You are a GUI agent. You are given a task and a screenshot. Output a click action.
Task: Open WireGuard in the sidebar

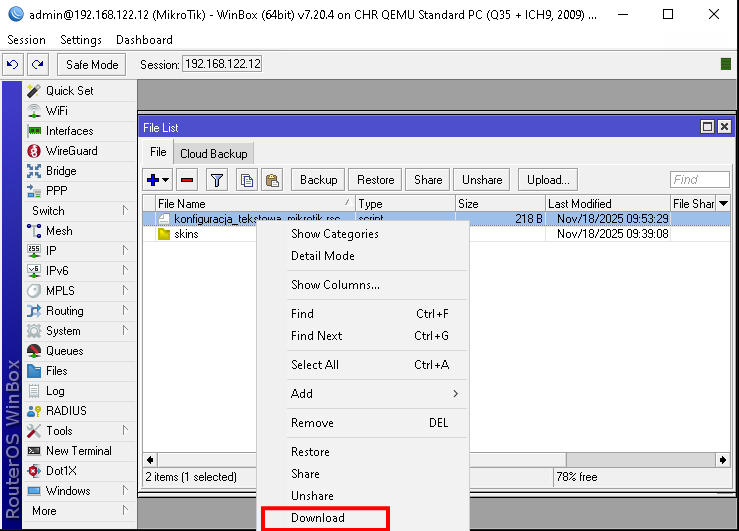79,151
